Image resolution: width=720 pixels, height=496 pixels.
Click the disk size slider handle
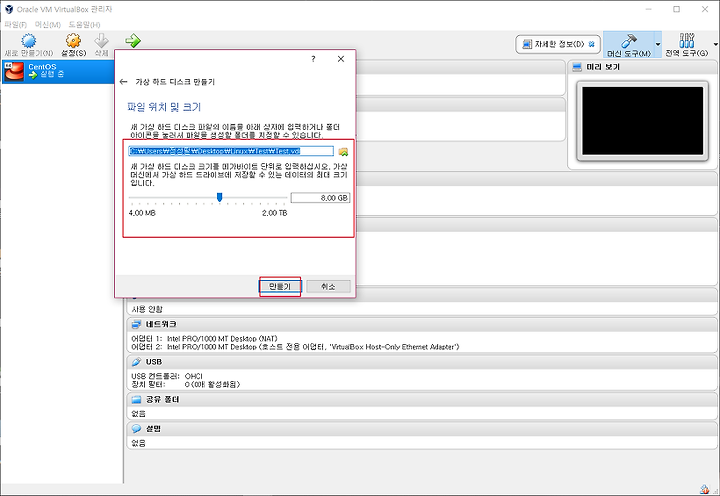(x=219, y=197)
